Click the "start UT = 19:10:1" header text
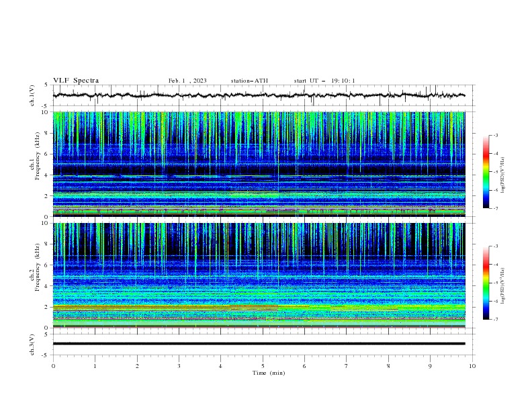 coord(324,81)
